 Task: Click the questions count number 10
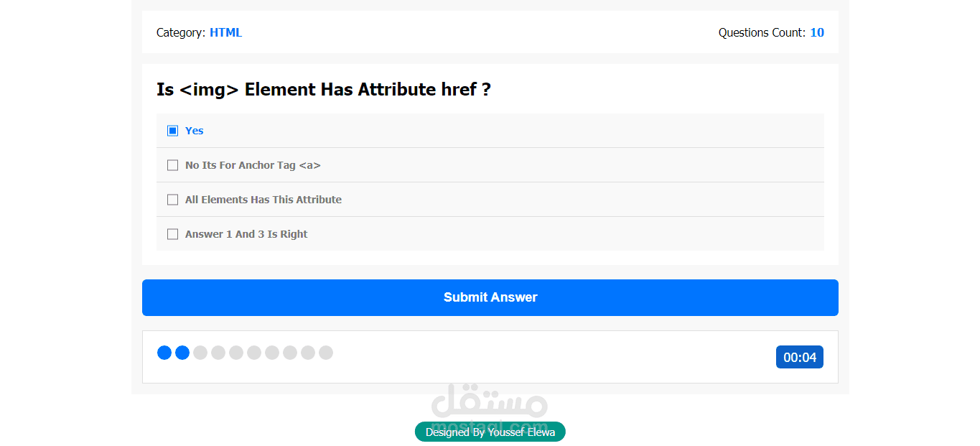coord(817,32)
